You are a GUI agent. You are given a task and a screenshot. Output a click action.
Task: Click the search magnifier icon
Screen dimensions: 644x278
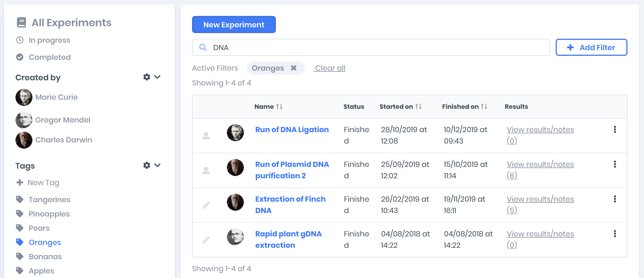pos(203,48)
